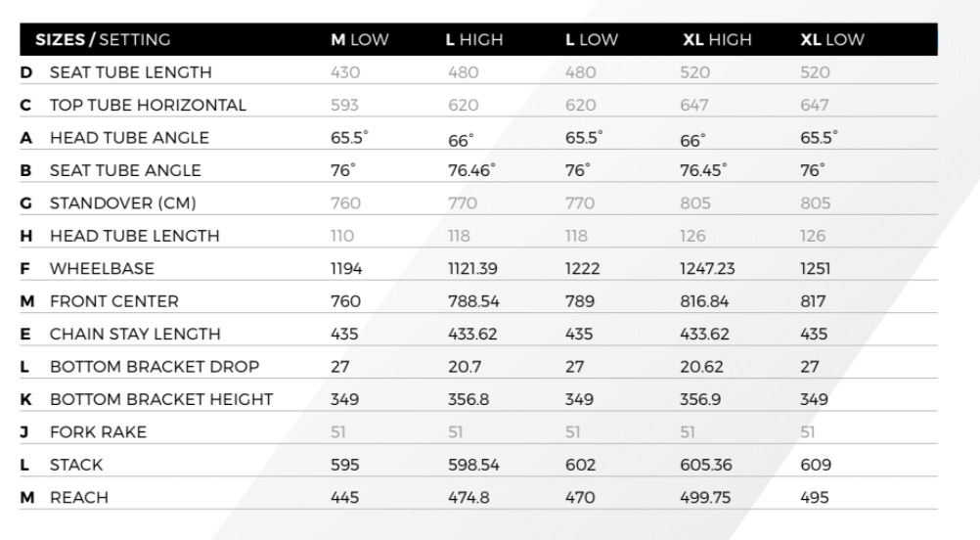Click the HEAD TUBE ANGLE row label
Screen dimensions: 980x540
(x=129, y=138)
